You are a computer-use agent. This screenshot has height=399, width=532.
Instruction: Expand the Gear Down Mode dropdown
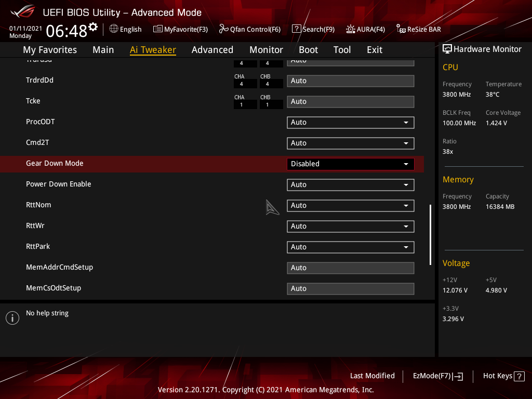click(351, 164)
